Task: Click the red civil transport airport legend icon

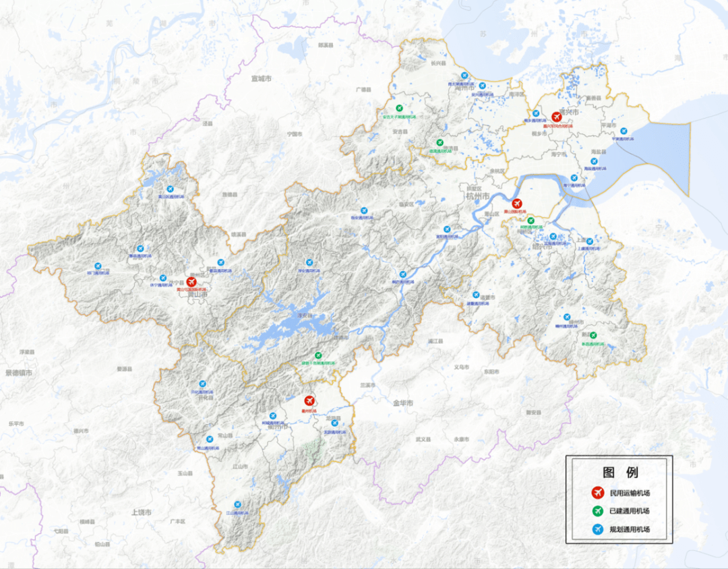Action: pyautogui.click(x=597, y=493)
